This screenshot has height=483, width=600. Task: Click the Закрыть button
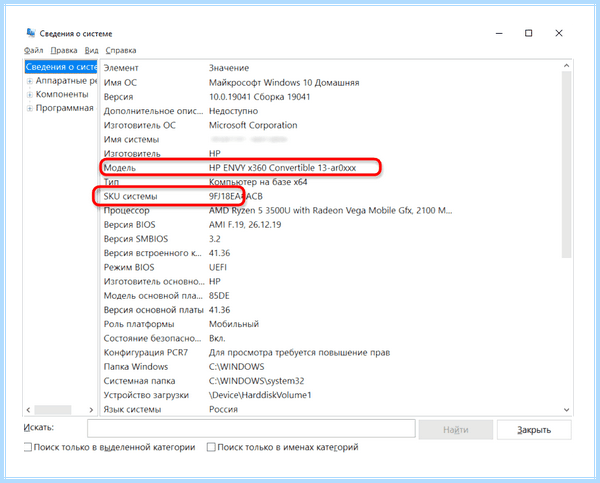tap(534, 430)
